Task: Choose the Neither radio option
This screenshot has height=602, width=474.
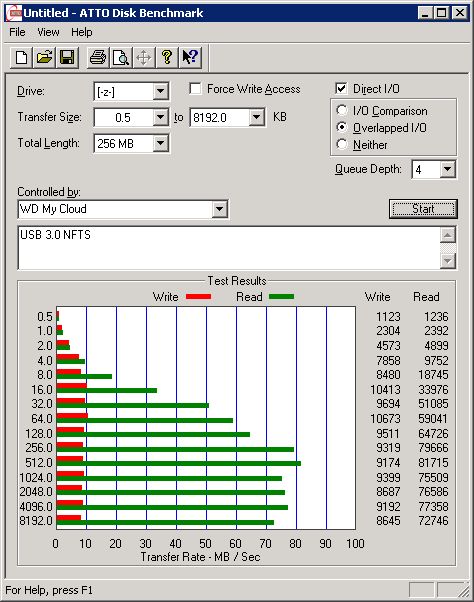Action: pyautogui.click(x=342, y=144)
